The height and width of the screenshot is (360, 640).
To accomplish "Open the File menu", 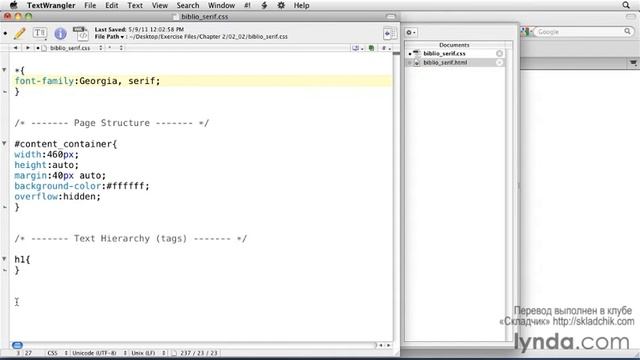I will (x=90, y=5).
